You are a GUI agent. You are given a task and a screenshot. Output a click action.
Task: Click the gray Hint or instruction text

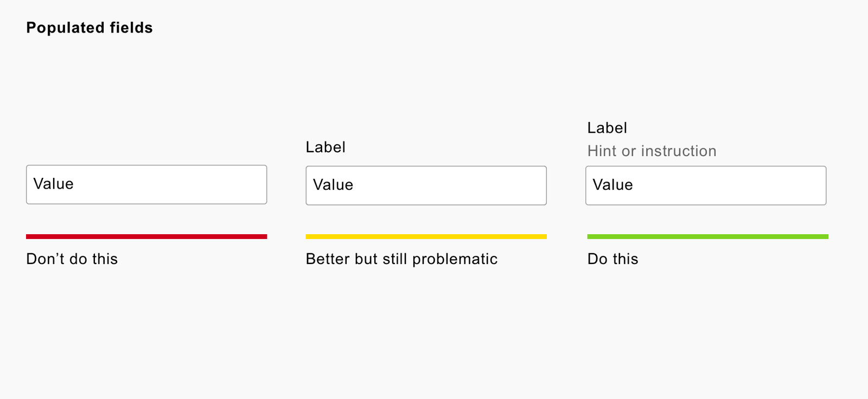(x=652, y=151)
